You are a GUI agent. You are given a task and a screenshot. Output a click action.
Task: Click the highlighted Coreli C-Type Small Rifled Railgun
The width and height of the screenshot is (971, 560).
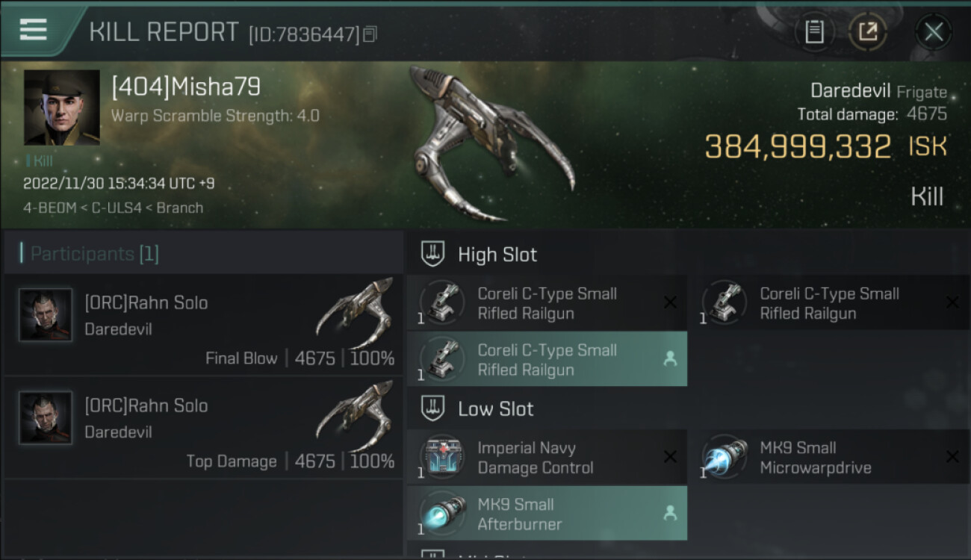[547, 360]
